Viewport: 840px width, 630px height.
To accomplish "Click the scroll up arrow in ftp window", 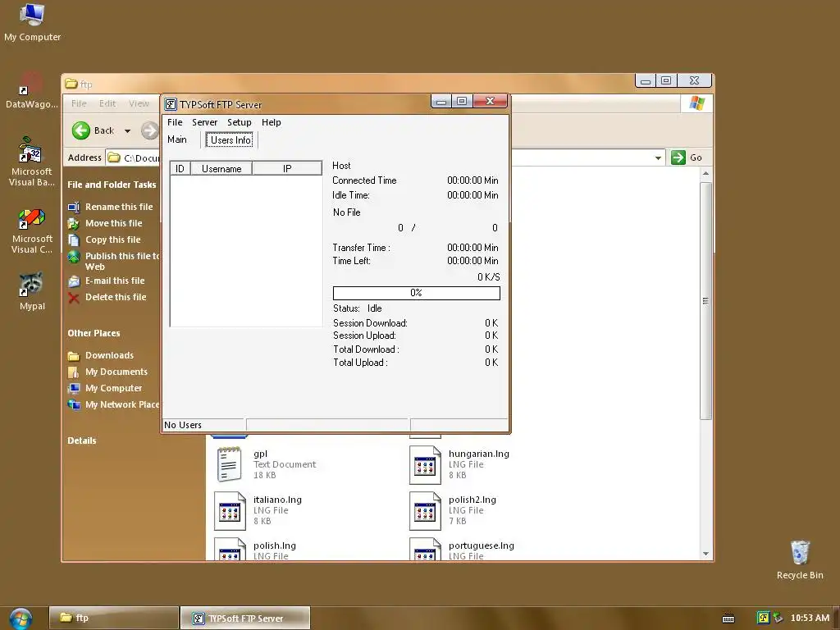I will 705,174.
